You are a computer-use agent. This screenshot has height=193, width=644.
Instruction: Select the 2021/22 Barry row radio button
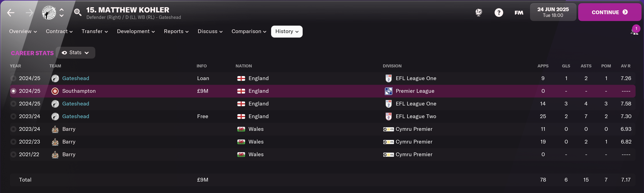[13, 154]
